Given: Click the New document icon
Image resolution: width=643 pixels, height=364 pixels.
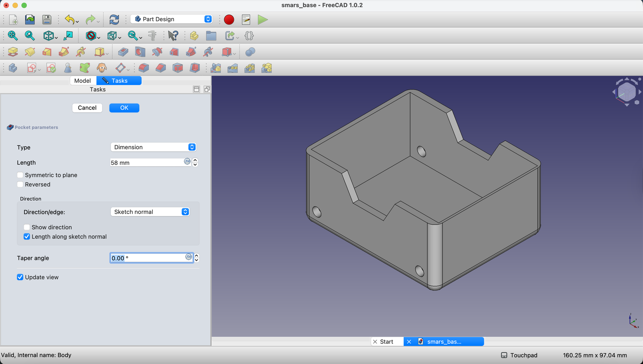Looking at the screenshot, I should pos(13,19).
